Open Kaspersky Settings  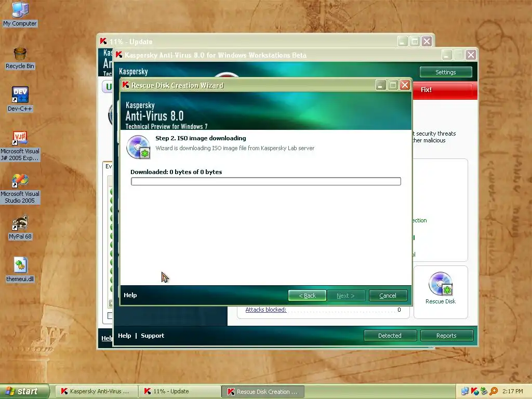445,72
